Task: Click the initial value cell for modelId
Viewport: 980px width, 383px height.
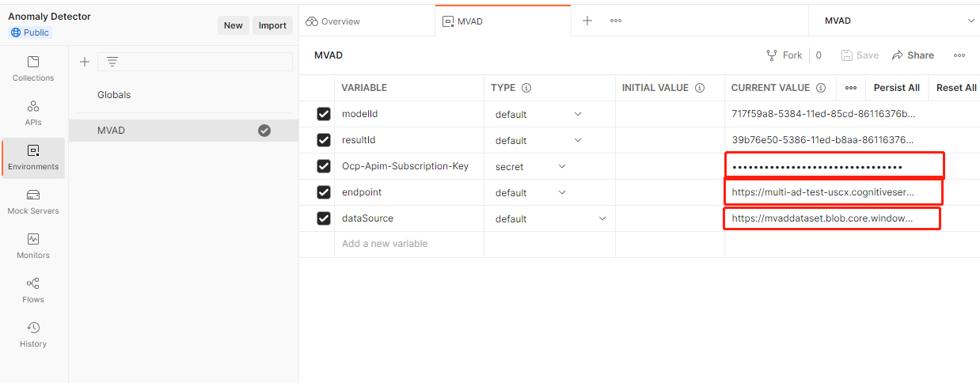Action: click(670, 114)
